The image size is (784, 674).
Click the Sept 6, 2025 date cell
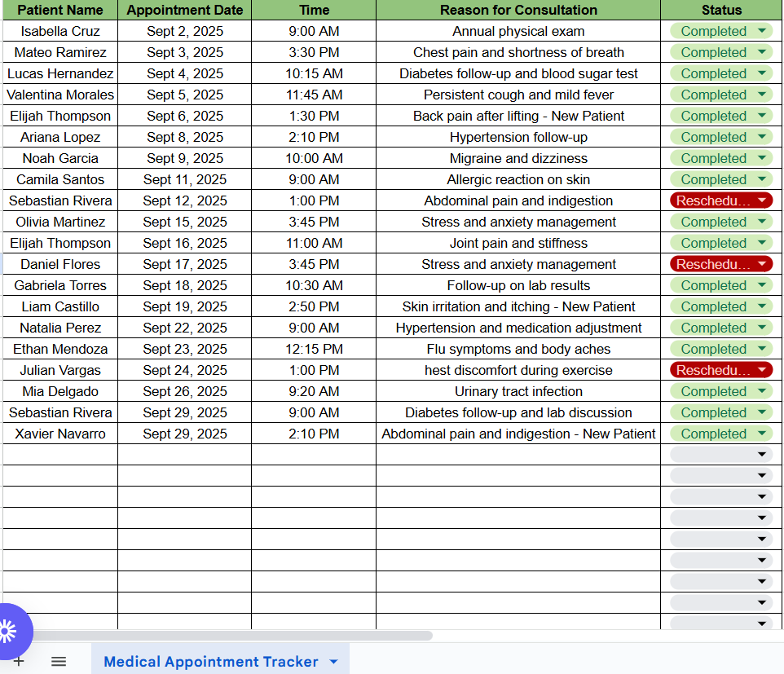tap(184, 116)
